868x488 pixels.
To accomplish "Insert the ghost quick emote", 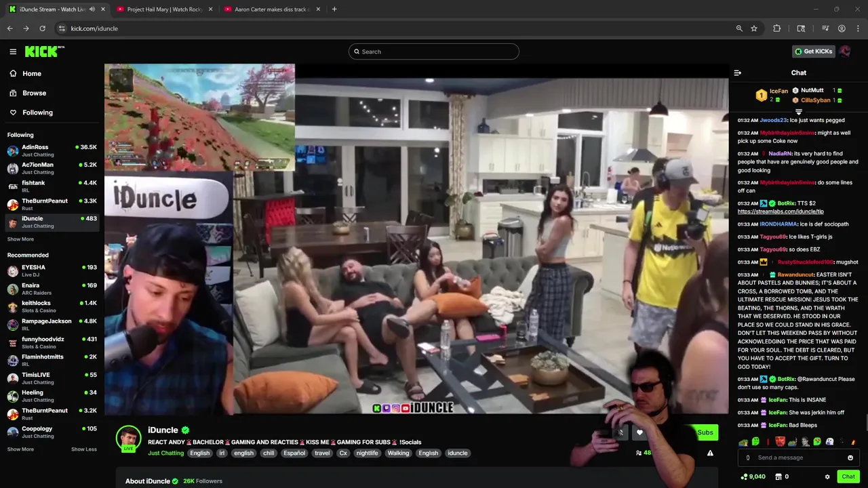I will tap(829, 442).
